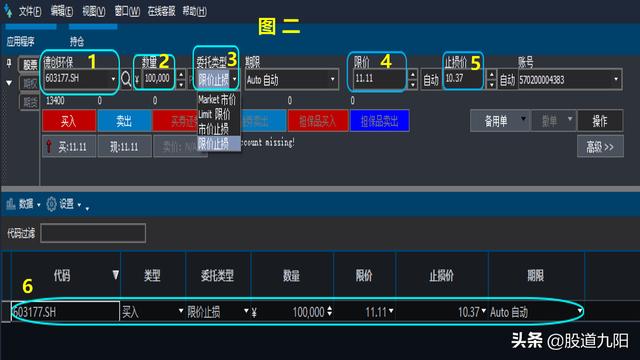Image resolution: width=640 pixels, height=360 pixels.
Task: Click the 自动 button next to 止损价
Action: [x=507, y=80]
